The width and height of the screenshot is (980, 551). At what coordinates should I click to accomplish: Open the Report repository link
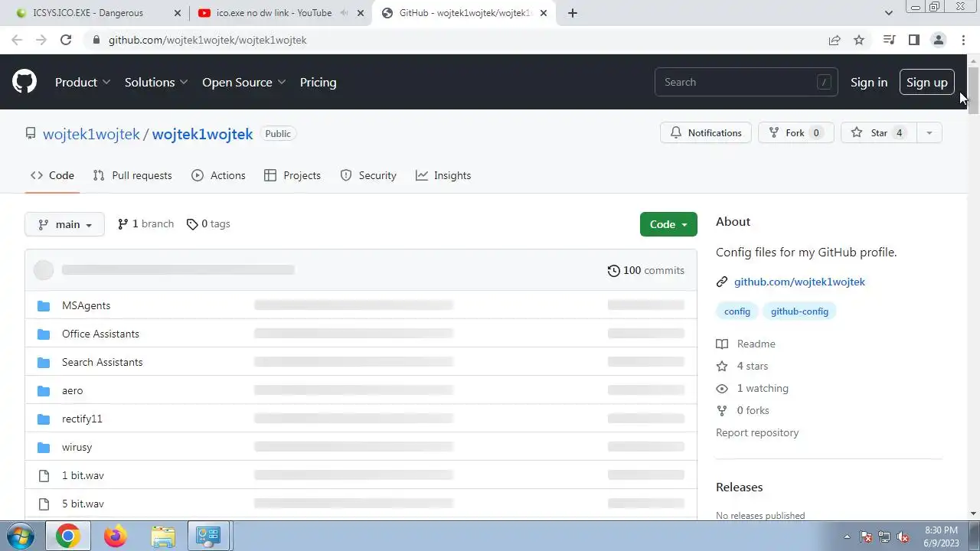[x=757, y=432]
